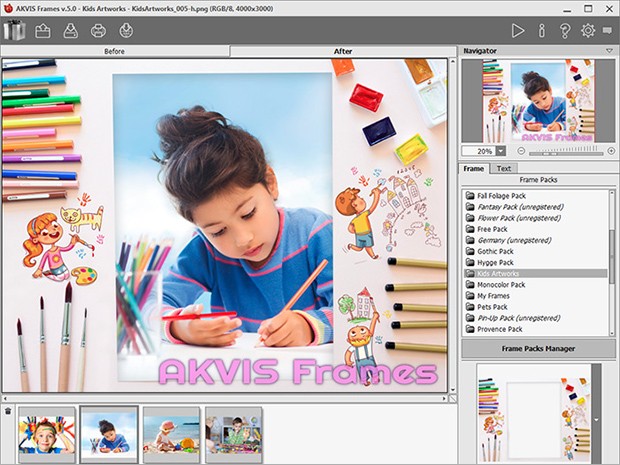Open the Help question mark icon
Screen dimensions: 620x465
click(565, 30)
